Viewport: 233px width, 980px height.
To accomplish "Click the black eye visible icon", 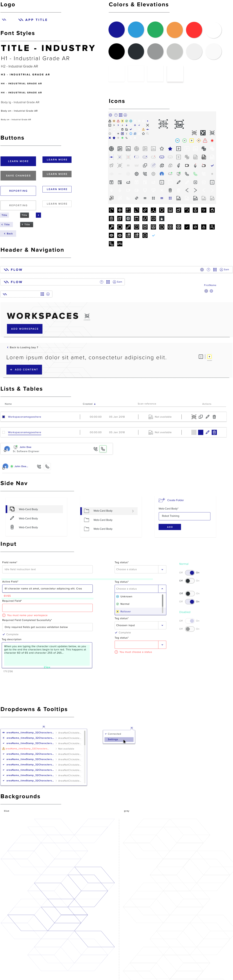I will point(111,235).
